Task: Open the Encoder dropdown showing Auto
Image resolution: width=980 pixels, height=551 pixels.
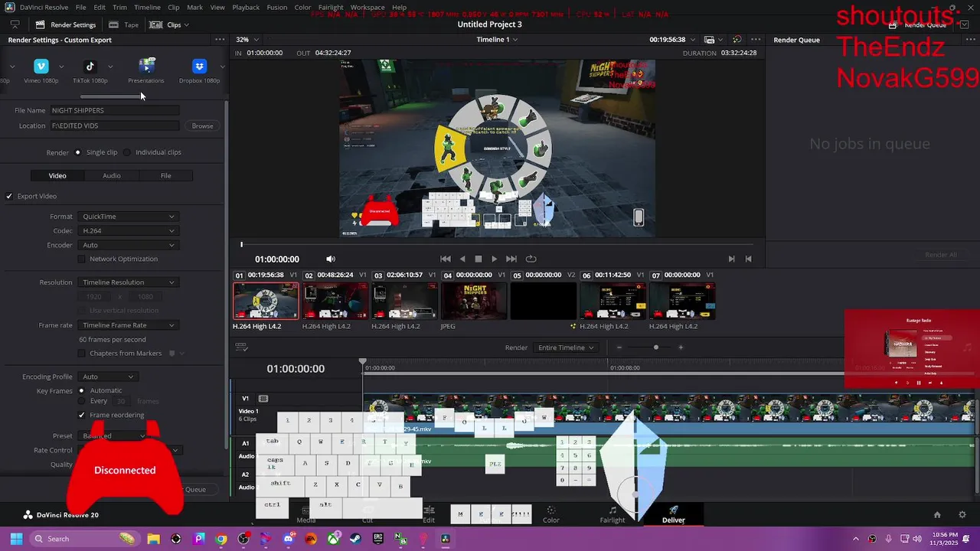Action: point(128,245)
